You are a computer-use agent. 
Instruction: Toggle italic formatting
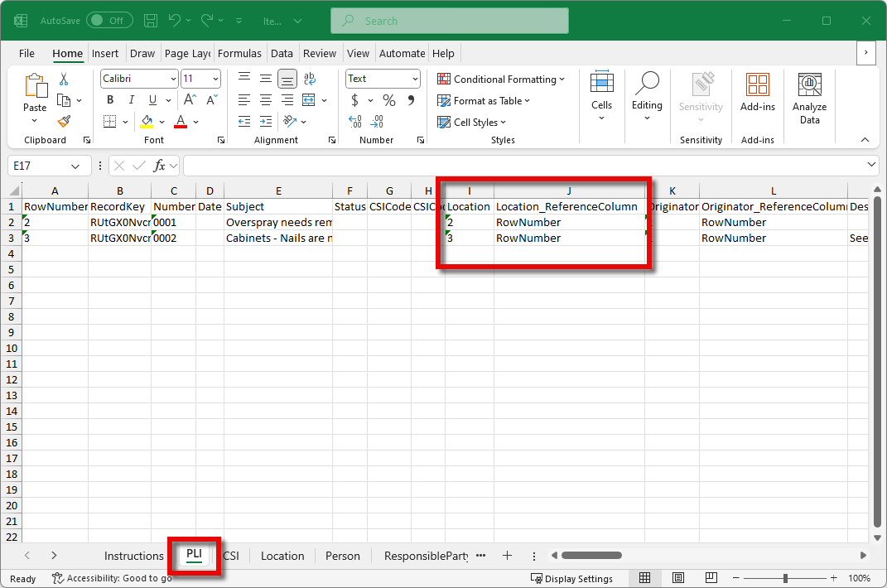coord(130,100)
